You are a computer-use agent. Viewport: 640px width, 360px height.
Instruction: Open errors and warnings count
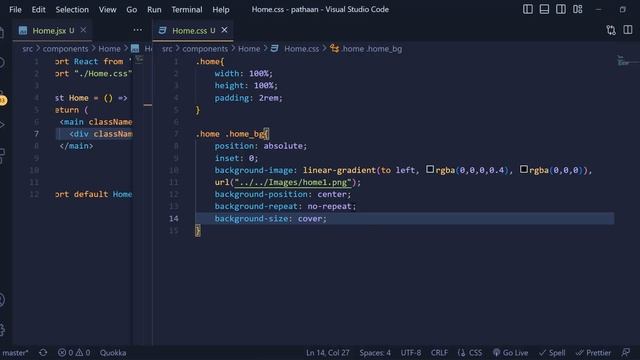pos(74,353)
